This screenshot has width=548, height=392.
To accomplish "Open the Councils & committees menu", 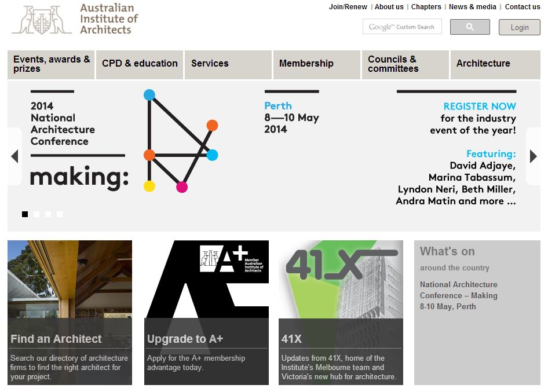I will (394, 64).
